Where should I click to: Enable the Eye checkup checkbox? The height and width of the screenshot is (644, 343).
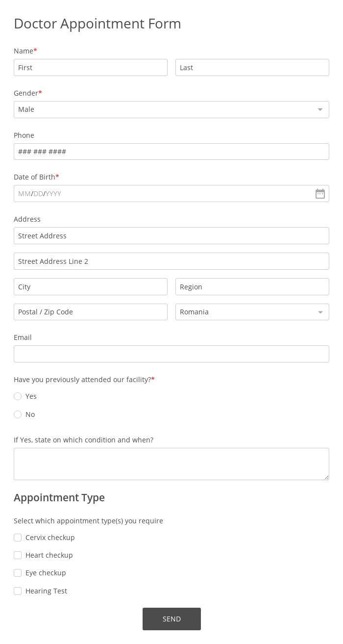pos(18,573)
